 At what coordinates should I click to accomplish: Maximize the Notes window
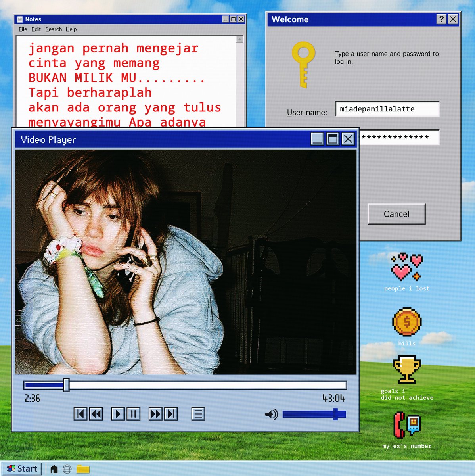point(233,19)
